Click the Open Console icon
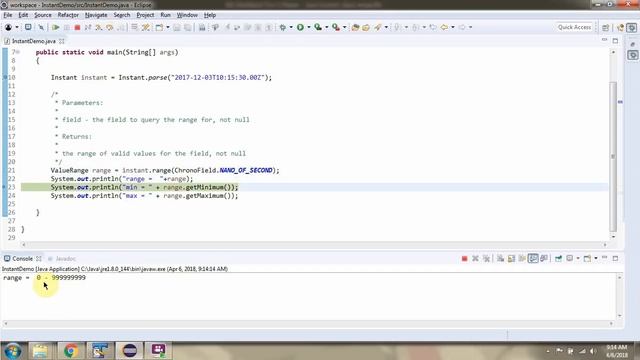The image size is (640, 360). coord(587,258)
